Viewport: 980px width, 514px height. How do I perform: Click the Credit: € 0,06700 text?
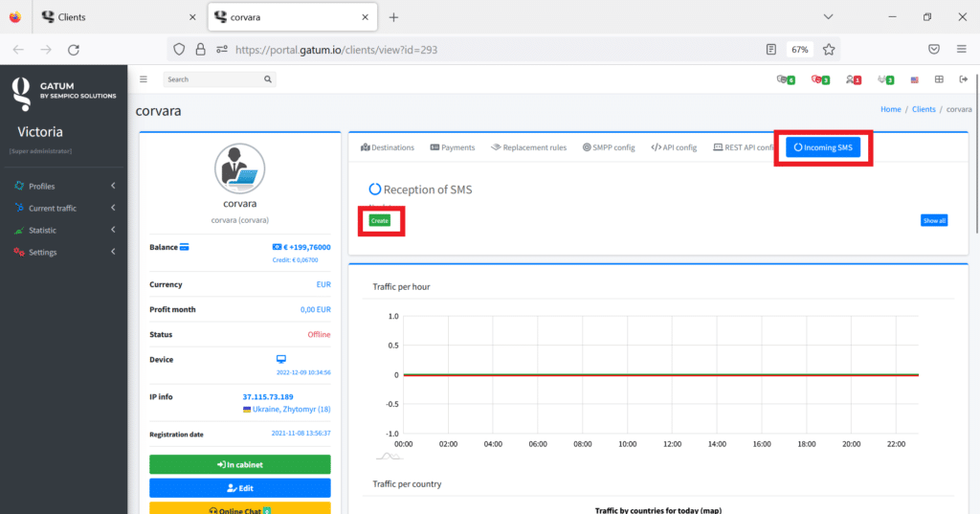click(295, 260)
